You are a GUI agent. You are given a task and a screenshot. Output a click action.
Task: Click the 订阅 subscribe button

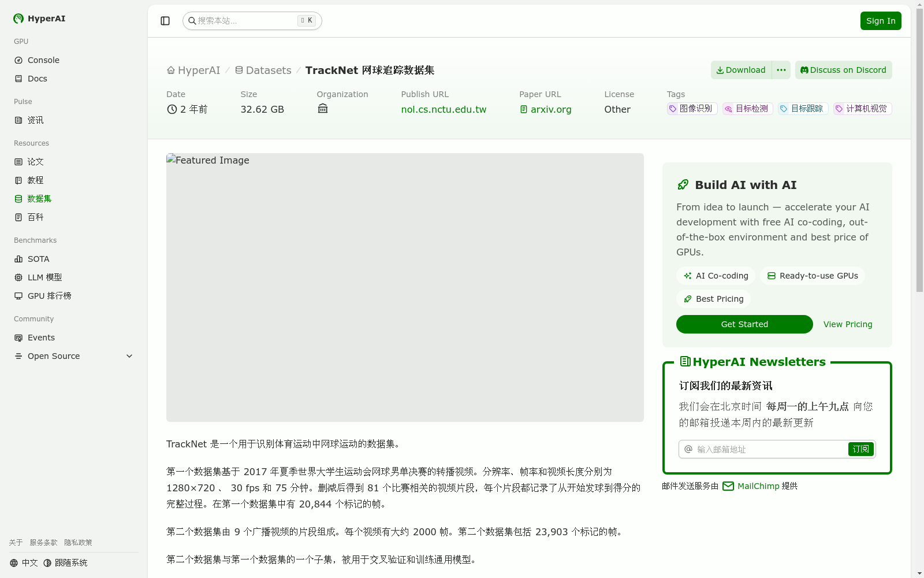pos(860,449)
